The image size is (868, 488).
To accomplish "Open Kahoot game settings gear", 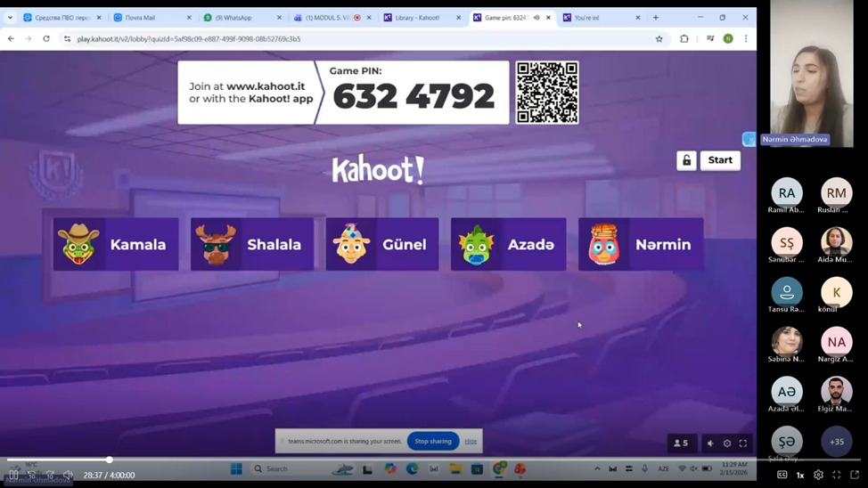I will point(727,443).
